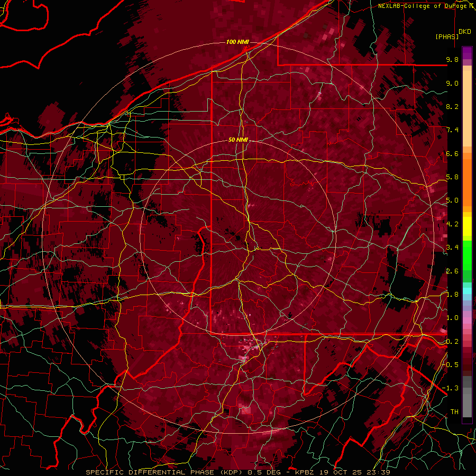Click the -0.5 value on color scale
The image size is (476, 476).
451,365
